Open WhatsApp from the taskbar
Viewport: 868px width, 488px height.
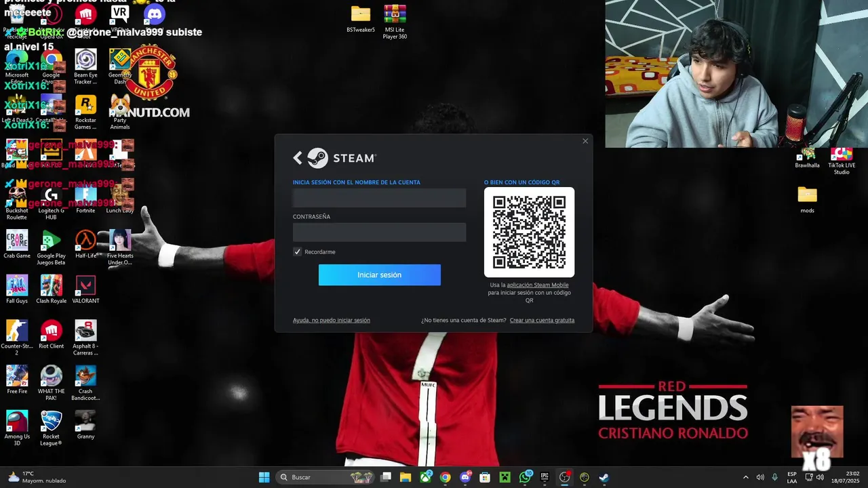525,477
